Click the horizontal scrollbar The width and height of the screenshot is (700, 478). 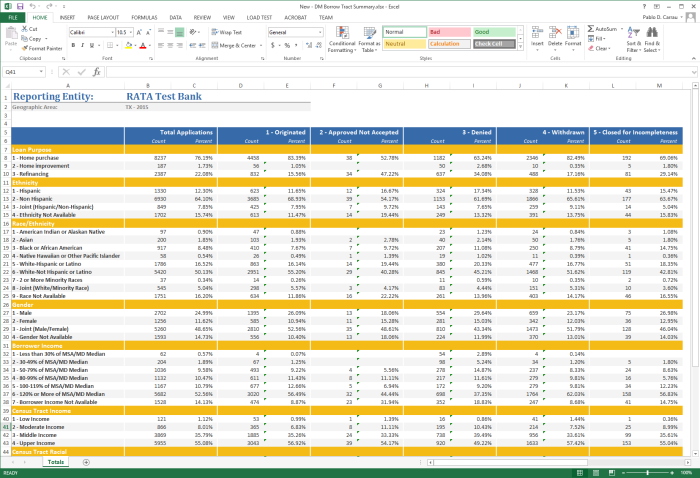(x=510, y=462)
